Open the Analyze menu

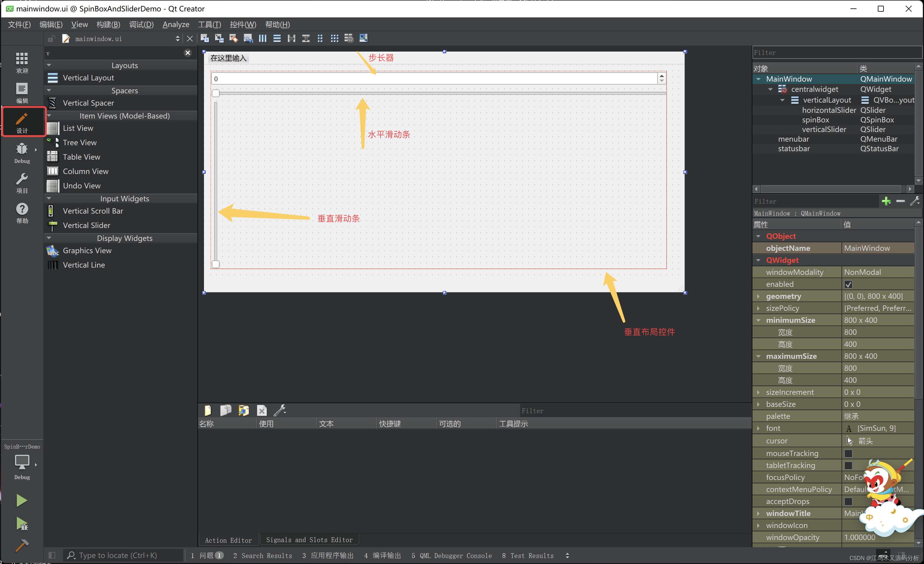(x=175, y=24)
